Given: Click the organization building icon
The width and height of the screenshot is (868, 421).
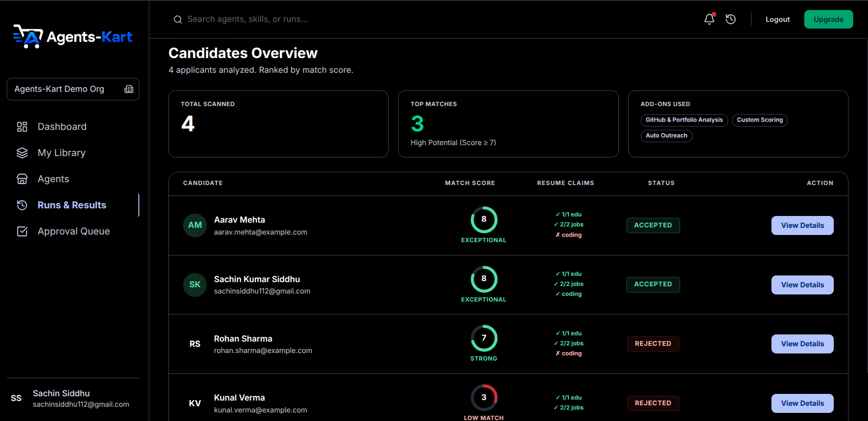Looking at the screenshot, I should click(129, 89).
